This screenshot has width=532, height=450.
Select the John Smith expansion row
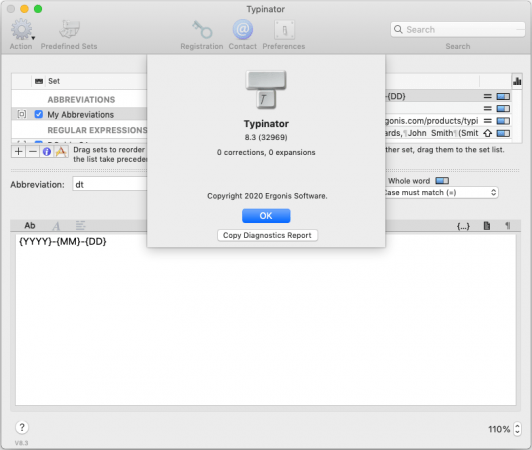448,133
